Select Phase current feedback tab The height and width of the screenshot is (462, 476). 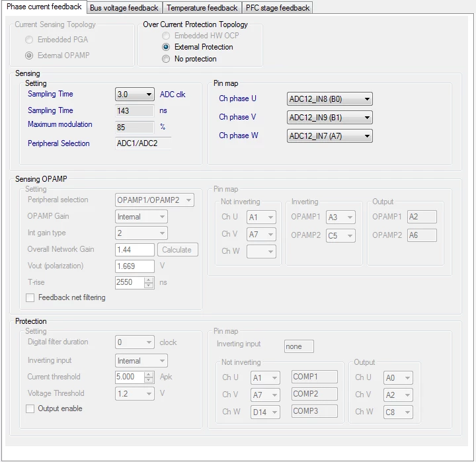[44, 7]
